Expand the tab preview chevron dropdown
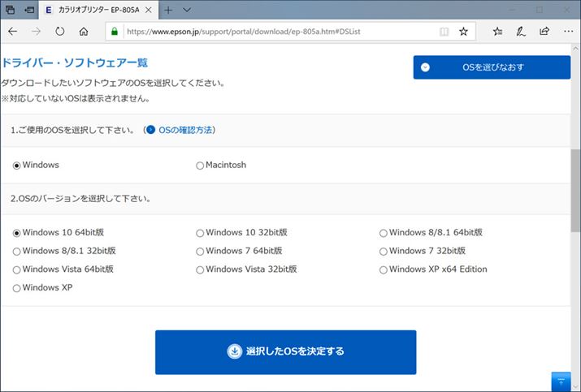Image resolution: width=581 pixels, height=392 pixels. (x=188, y=10)
